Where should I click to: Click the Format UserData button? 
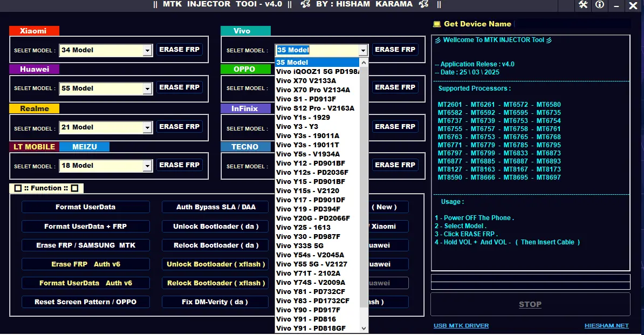coord(85,207)
